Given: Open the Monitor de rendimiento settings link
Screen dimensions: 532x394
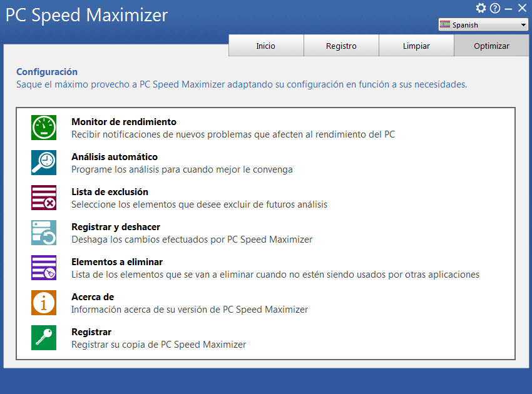Looking at the screenshot, I should [124, 122].
